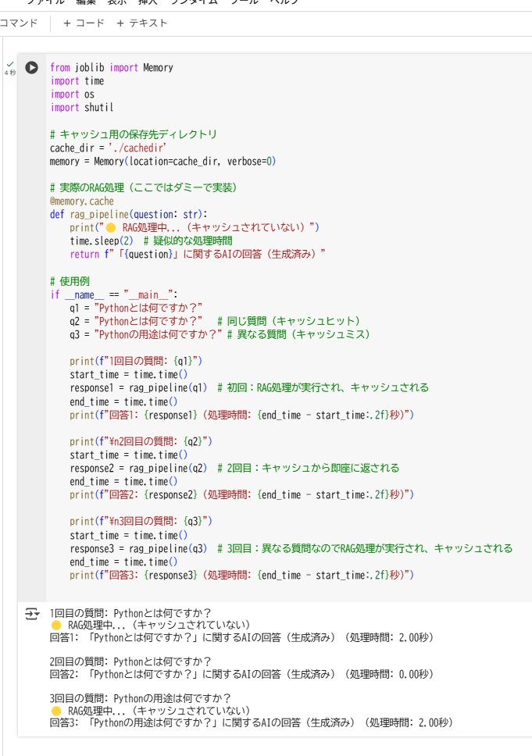The image size is (532, 756).
Task: Click the comment # 使用例
Action: (x=70, y=282)
